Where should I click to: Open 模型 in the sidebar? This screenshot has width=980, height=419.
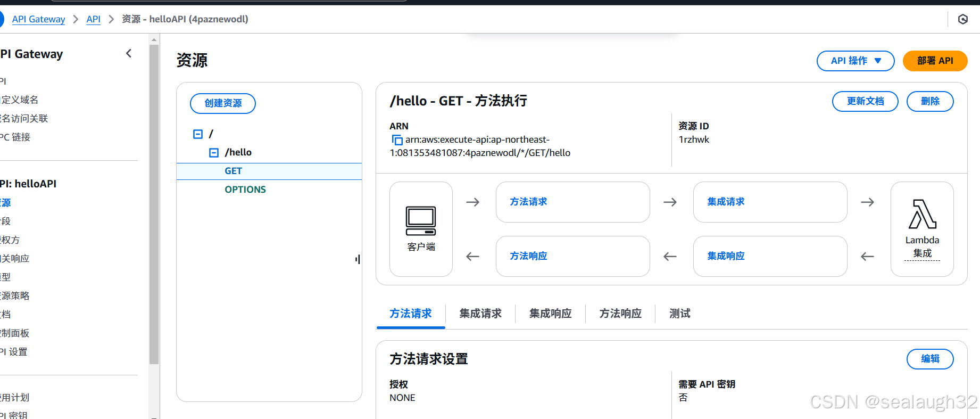5,277
